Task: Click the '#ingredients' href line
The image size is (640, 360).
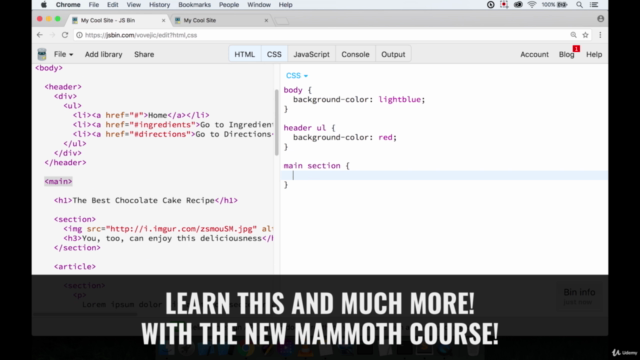Action: (173, 125)
